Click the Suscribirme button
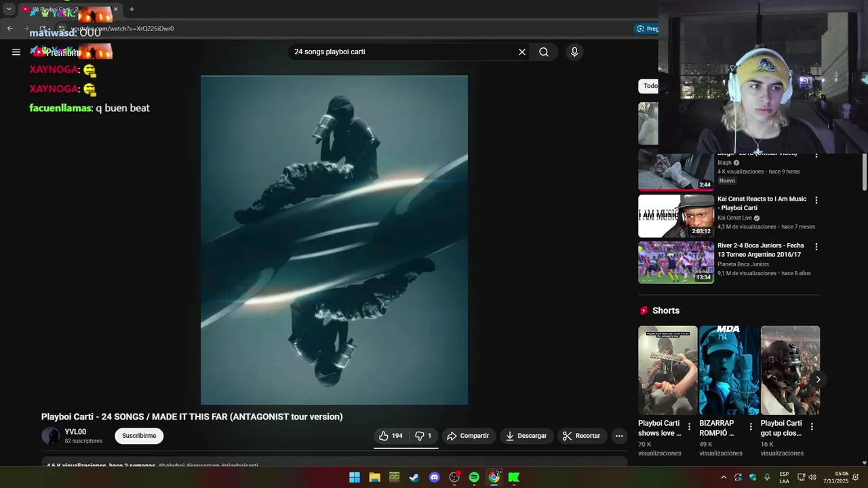The image size is (868, 488). coord(139,436)
